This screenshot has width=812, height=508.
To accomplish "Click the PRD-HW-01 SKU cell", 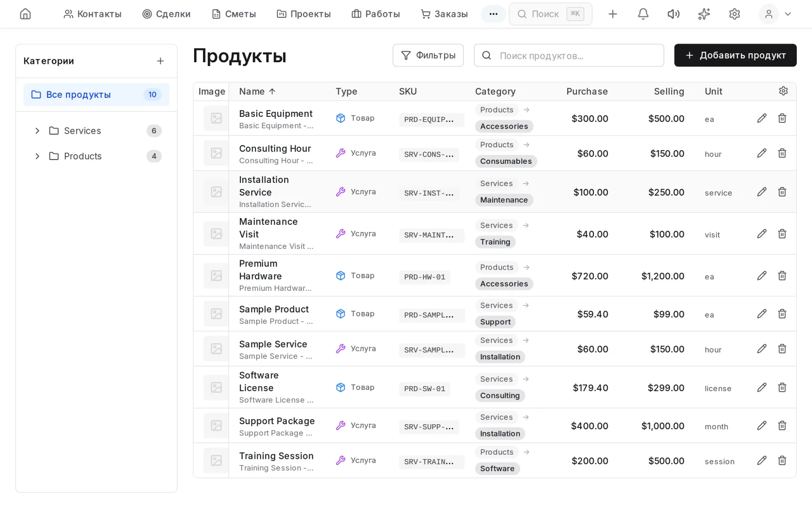I will pos(425,277).
